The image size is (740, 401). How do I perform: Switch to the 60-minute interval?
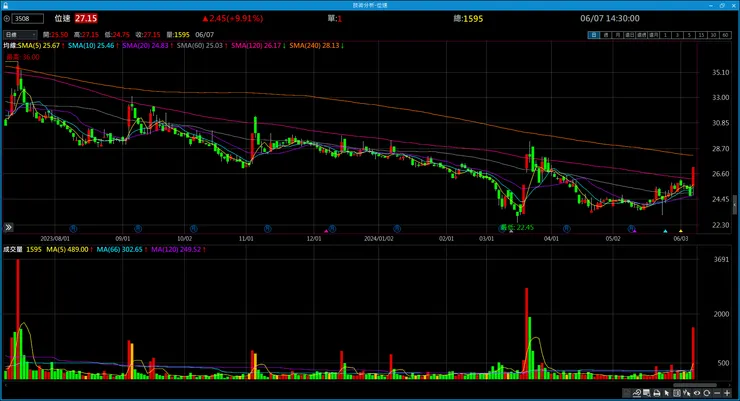[725, 35]
